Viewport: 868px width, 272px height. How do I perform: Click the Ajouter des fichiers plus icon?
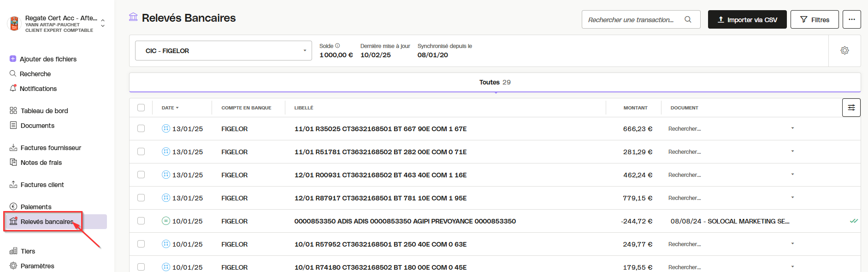tap(13, 59)
